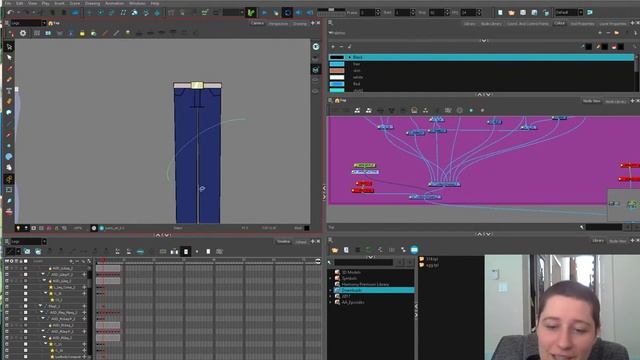Click the Composite node in Node View
The height and width of the screenshot is (360, 640).
[x=444, y=184]
